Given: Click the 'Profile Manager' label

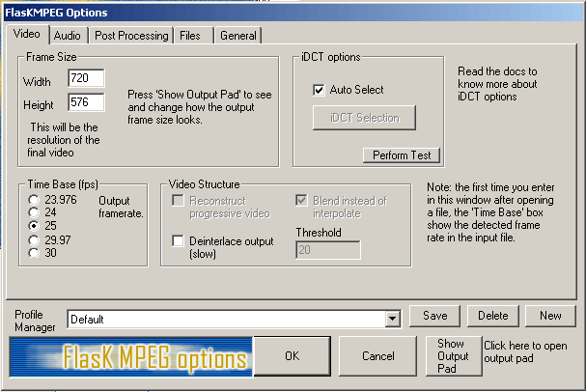Looking at the screenshot, I should coord(35,321).
